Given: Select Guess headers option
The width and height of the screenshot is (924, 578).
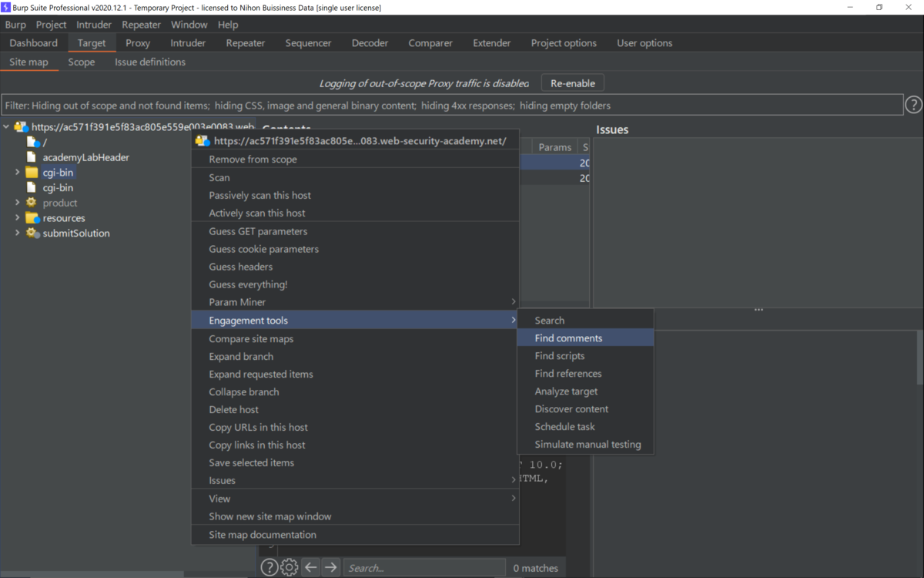Looking at the screenshot, I should 355,267.
